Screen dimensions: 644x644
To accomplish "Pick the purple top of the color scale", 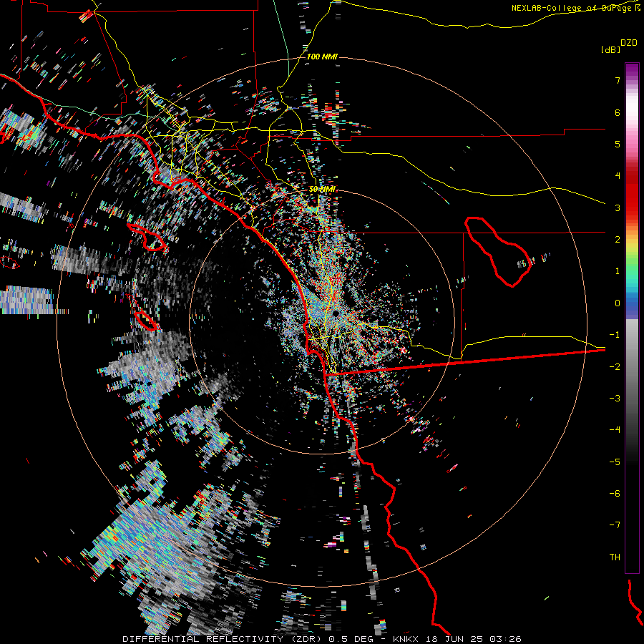I will pos(632,70).
